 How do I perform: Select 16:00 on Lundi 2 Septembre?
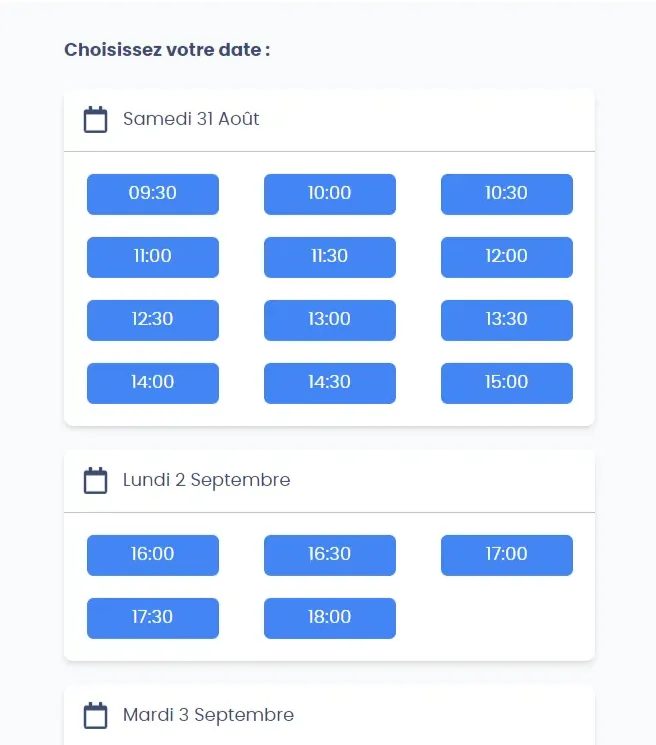tap(153, 555)
